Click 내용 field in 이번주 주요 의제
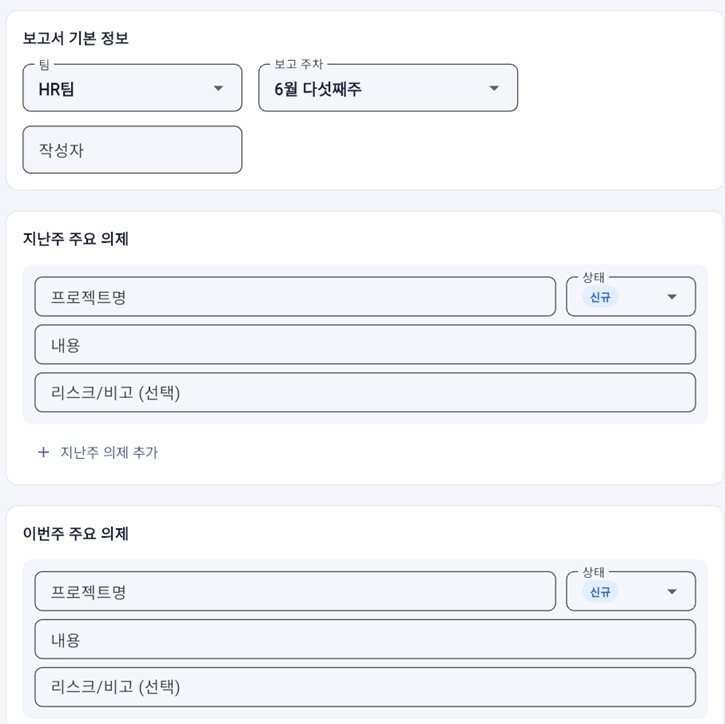The width and height of the screenshot is (725, 724). 365,639
